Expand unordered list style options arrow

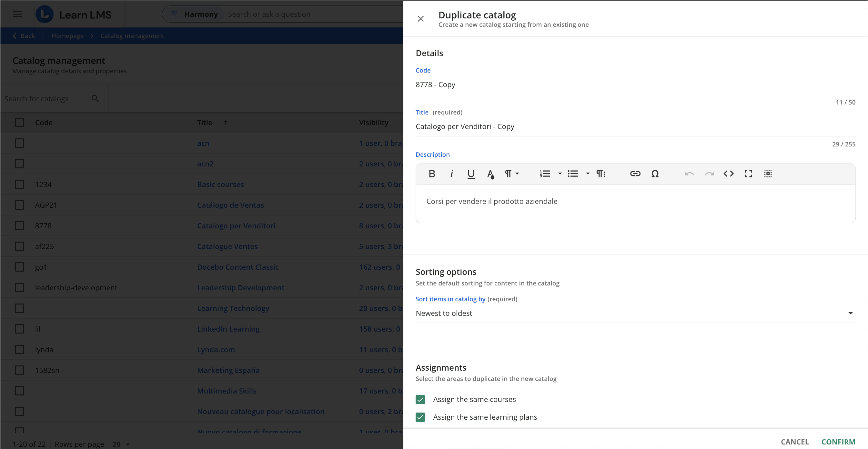pyautogui.click(x=588, y=174)
